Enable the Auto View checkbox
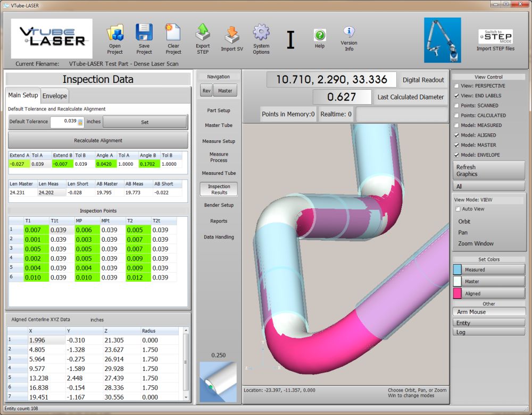Viewport: 532px width, 415px height. 458,209
